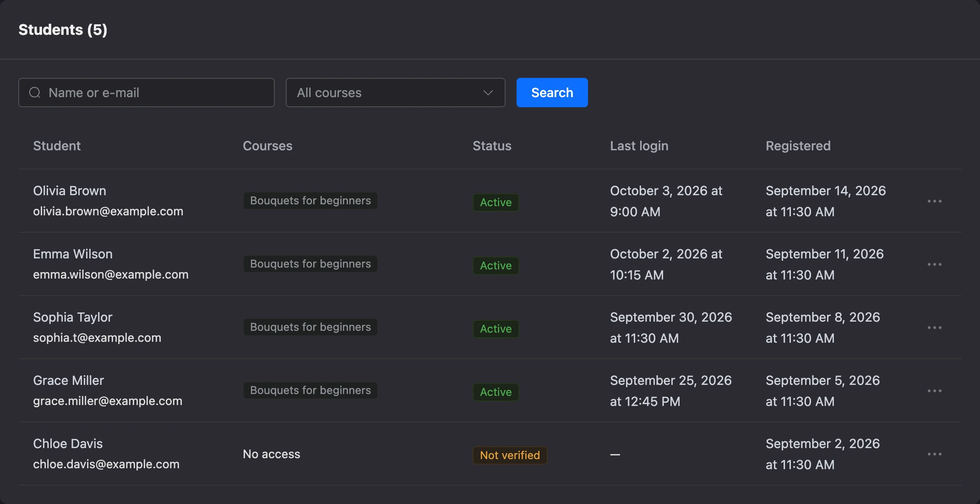Select the student name Olivia Brown
This screenshot has width=980, height=504.
coord(70,191)
